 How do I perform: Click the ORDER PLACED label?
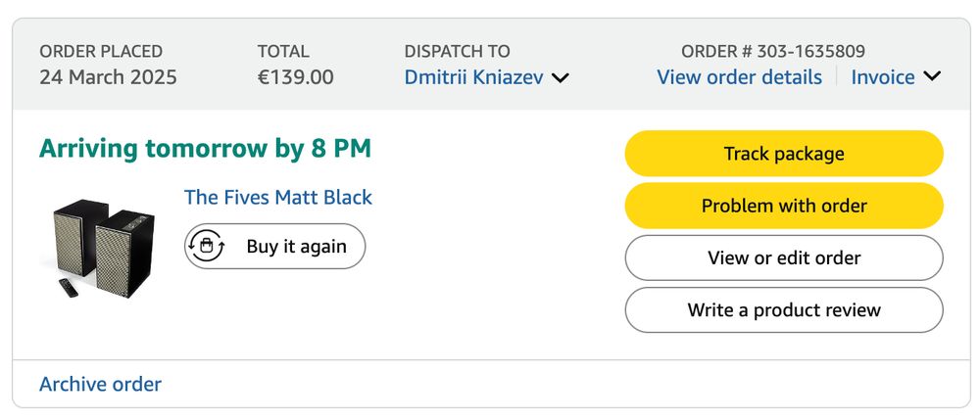tap(101, 52)
